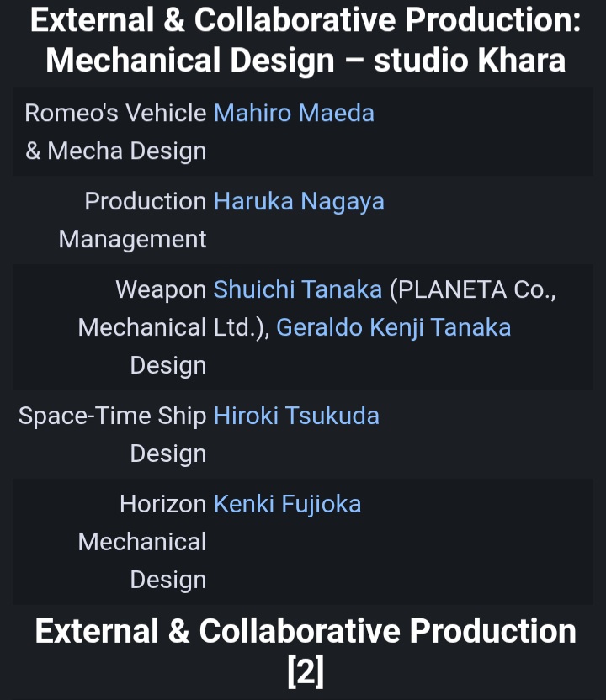Open the Haruka Nagaya link
The width and height of the screenshot is (606, 700).
(x=299, y=201)
